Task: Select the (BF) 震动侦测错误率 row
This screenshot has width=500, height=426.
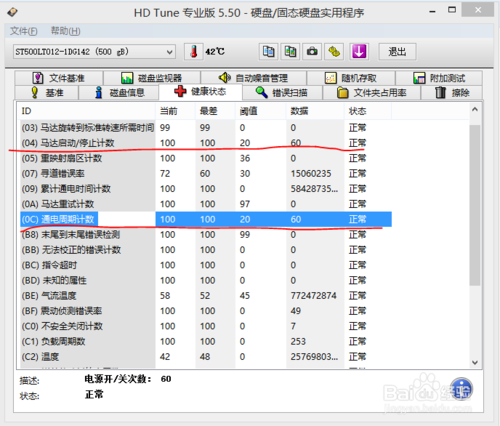Action: pos(206,311)
